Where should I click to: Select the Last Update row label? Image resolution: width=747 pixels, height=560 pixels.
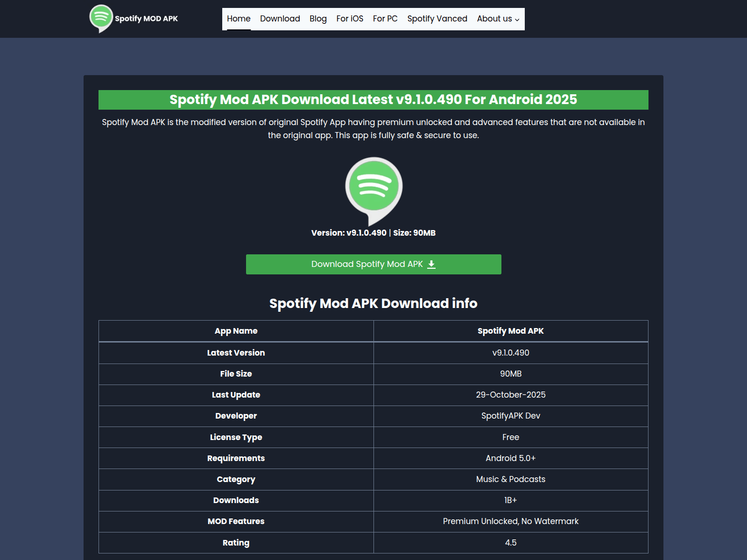(x=236, y=395)
